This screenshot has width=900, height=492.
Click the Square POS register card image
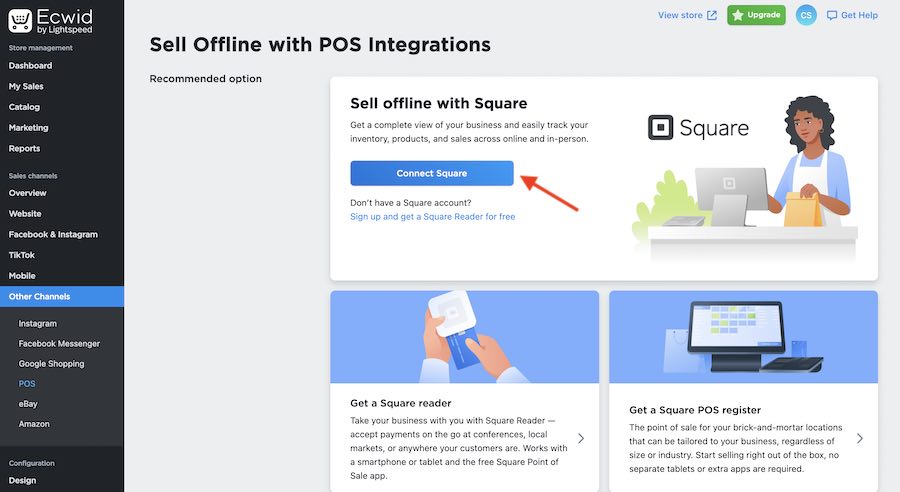coord(743,337)
